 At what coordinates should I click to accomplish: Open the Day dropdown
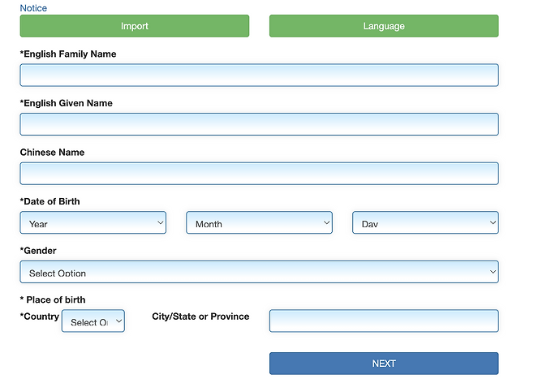[425, 223]
